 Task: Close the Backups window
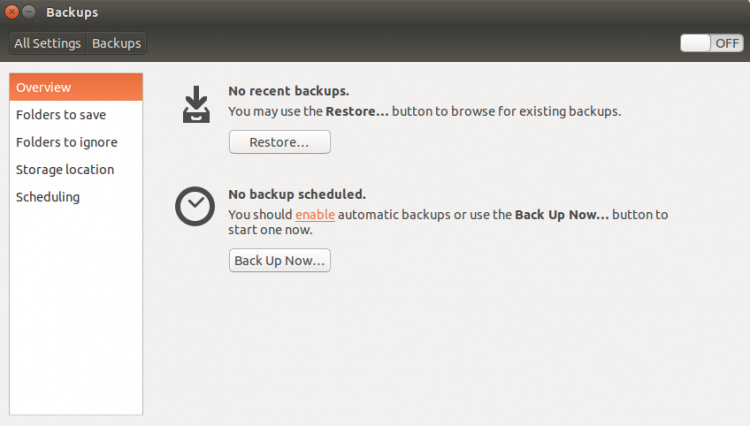pos(11,12)
